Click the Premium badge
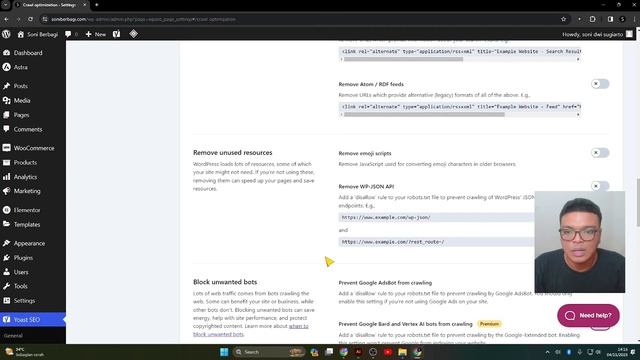Image resolution: width=640 pixels, height=360 pixels. (x=489, y=324)
